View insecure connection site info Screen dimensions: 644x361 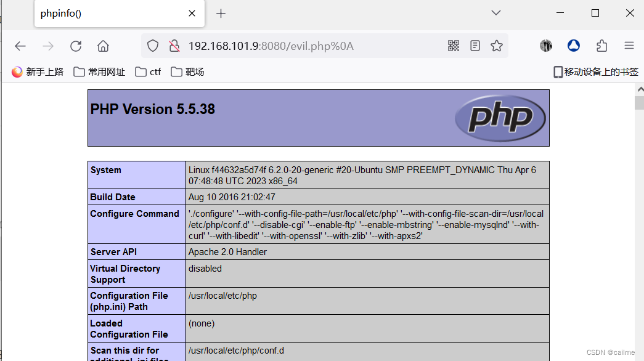click(174, 46)
